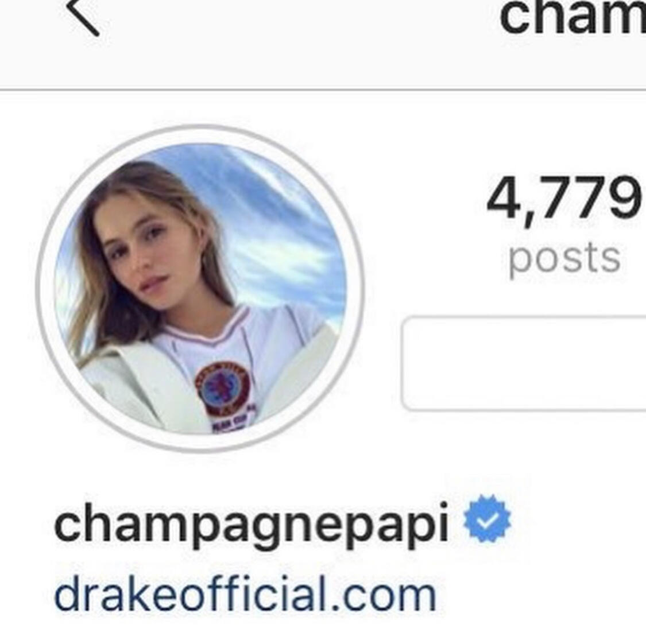The width and height of the screenshot is (646, 644).
Task: Tap the rounded rectangle below the post count
Action: (524, 363)
